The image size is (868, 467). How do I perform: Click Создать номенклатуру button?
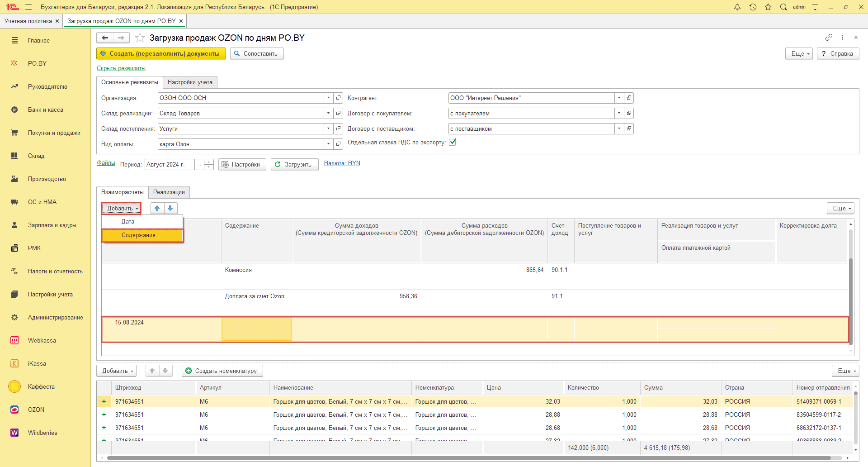point(222,371)
